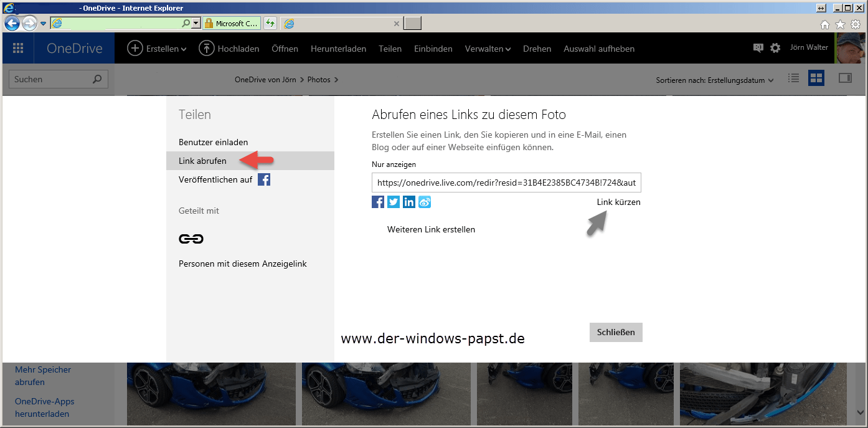Open the Sortieren nach Erstellungsdatum dropdown
Image resolution: width=868 pixels, height=428 pixels.
(x=714, y=80)
